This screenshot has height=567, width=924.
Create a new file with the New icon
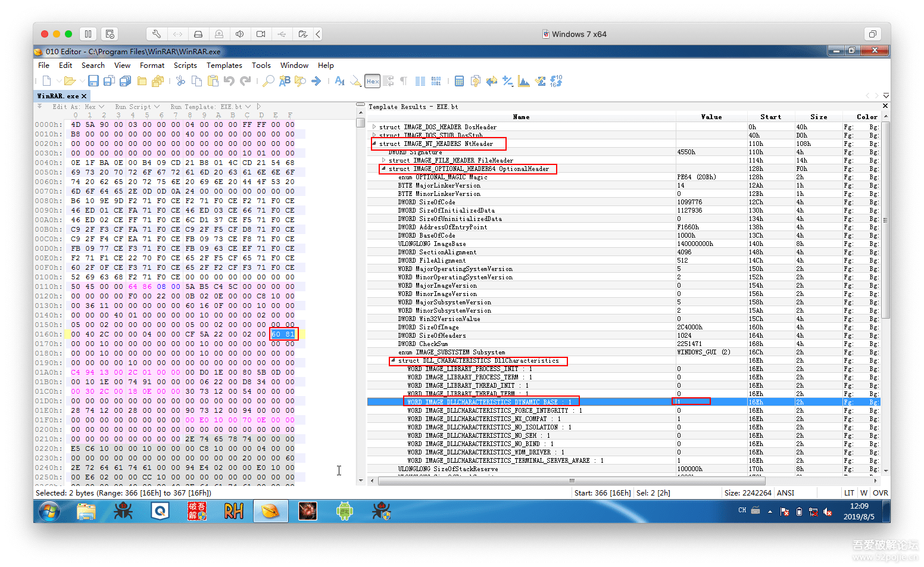46,81
